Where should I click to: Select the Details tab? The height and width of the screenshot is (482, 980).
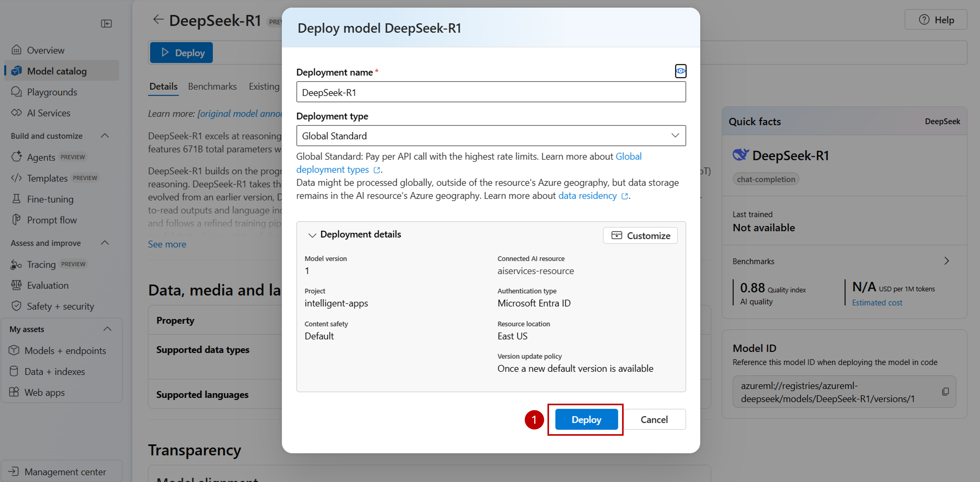(x=163, y=86)
